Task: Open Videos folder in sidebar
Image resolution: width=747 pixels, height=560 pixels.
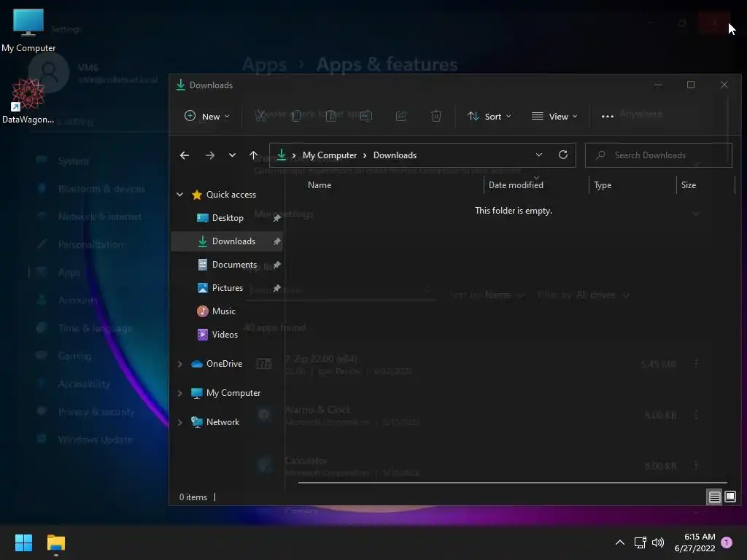Action: pos(225,334)
